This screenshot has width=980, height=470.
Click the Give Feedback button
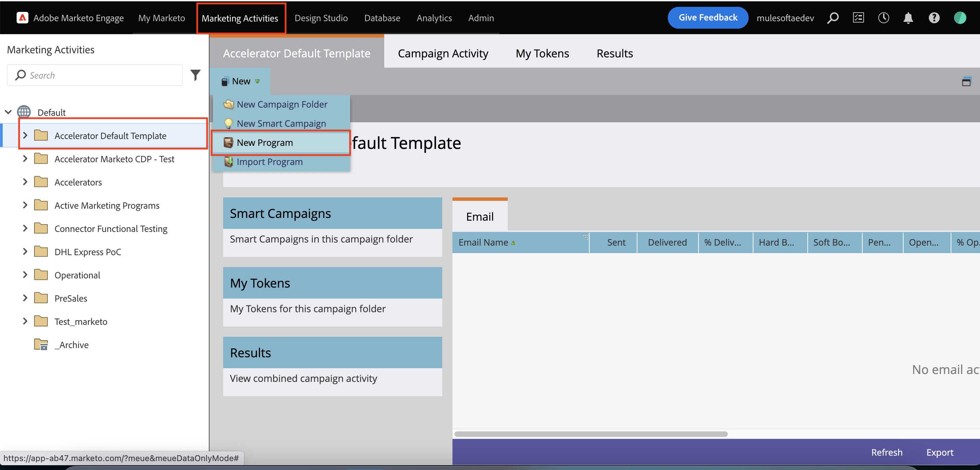click(708, 17)
